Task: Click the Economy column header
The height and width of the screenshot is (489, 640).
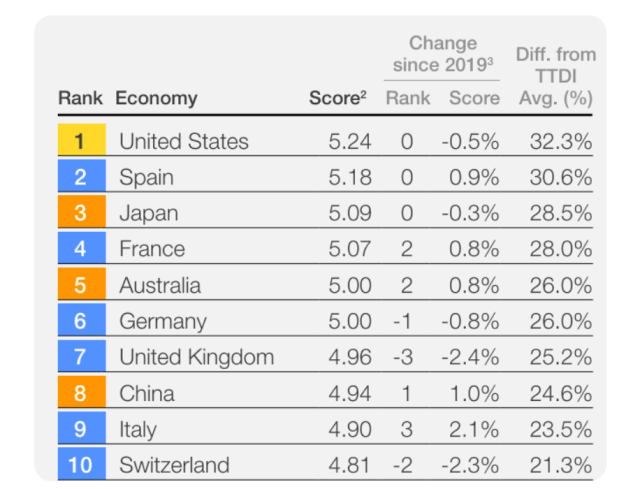Action: (x=156, y=98)
